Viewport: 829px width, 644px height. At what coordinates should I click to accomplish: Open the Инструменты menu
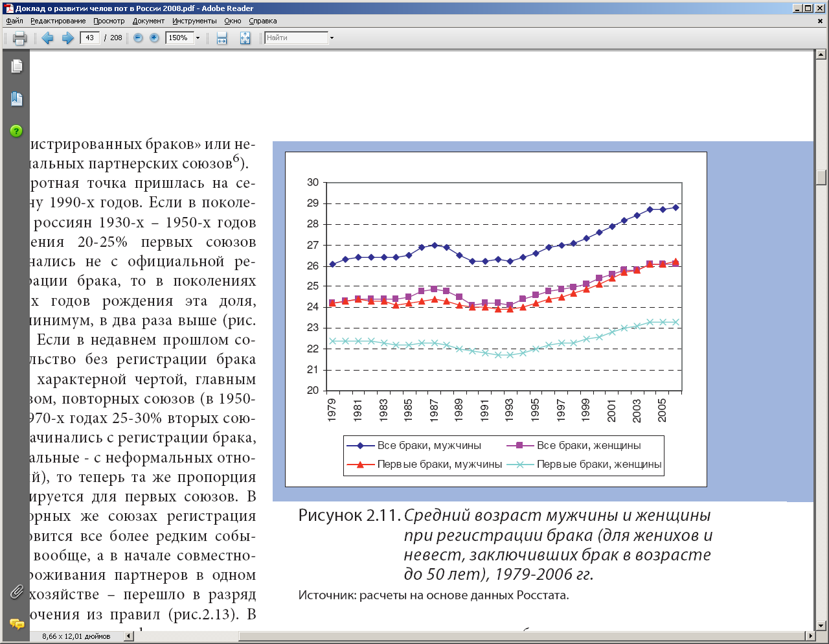click(x=194, y=21)
